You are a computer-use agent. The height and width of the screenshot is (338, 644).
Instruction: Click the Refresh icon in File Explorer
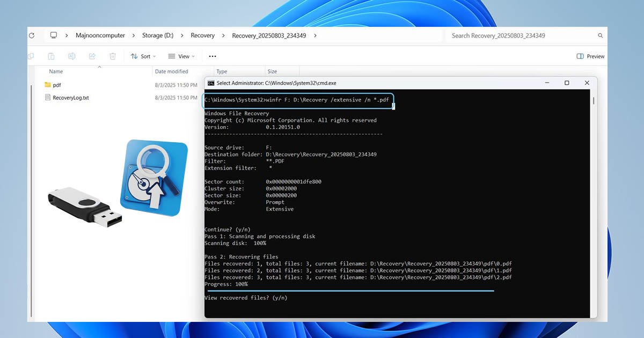pos(32,35)
